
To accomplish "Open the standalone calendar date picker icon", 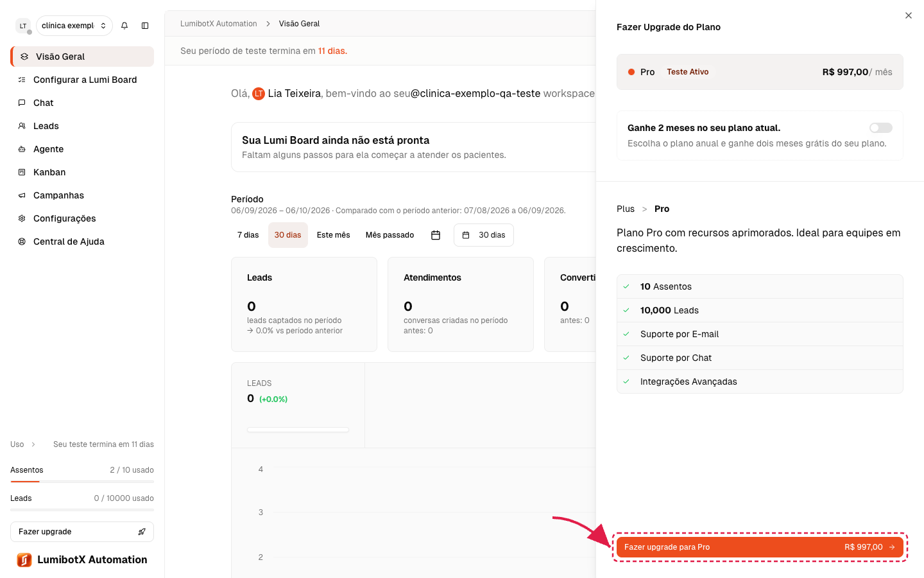I will (x=436, y=235).
